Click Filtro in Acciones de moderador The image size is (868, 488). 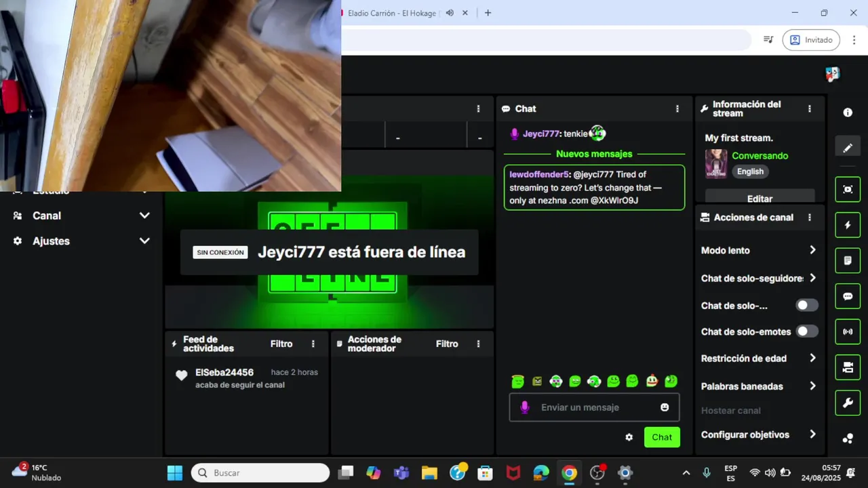447,344
